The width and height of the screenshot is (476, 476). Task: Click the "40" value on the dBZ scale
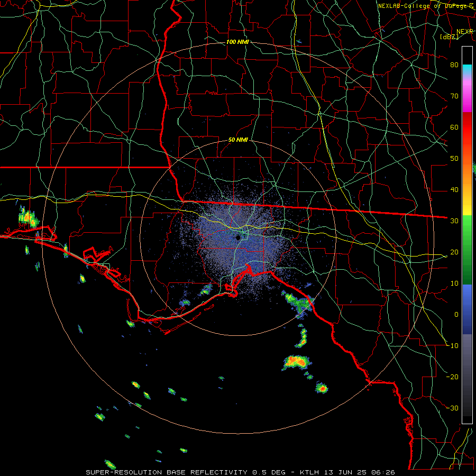[x=454, y=190]
